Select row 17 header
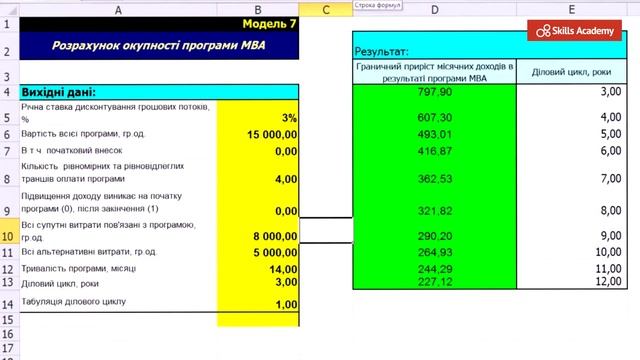 coord(9,348)
